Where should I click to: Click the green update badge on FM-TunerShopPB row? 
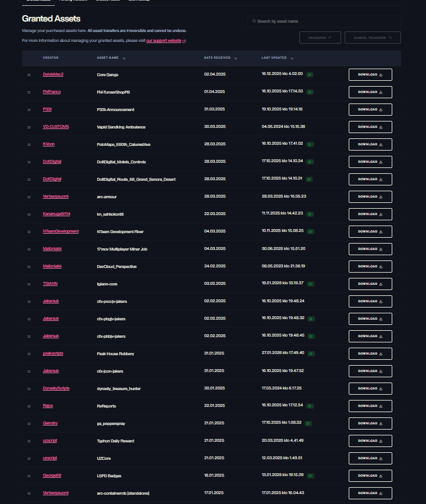coord(310,92)
